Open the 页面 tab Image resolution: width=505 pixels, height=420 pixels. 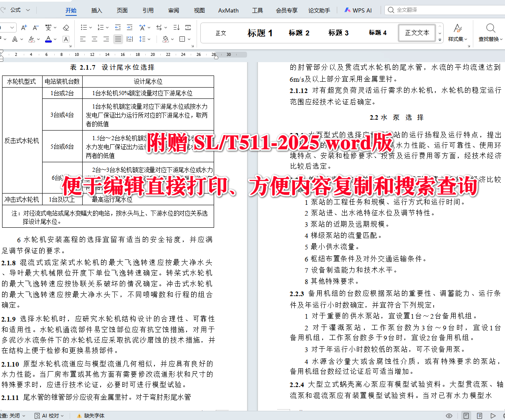(x=122, y=10)
